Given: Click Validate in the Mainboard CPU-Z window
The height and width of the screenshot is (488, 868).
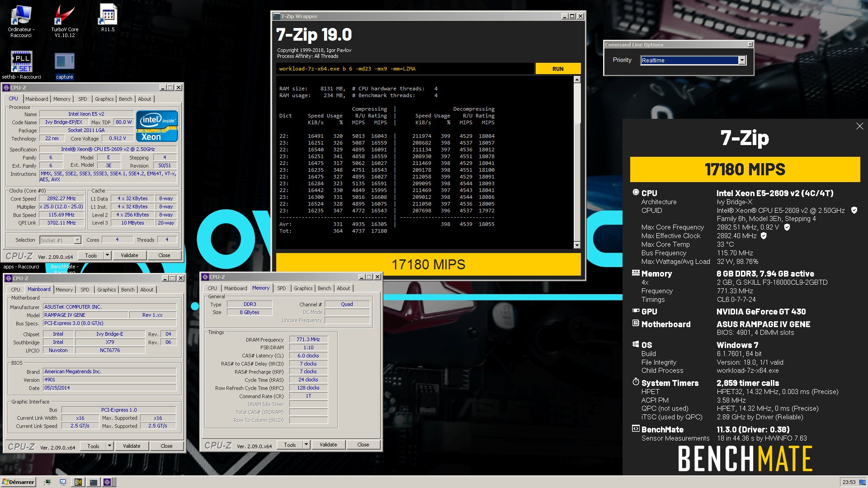Looking at the screenshot, I should coord(132,446).
